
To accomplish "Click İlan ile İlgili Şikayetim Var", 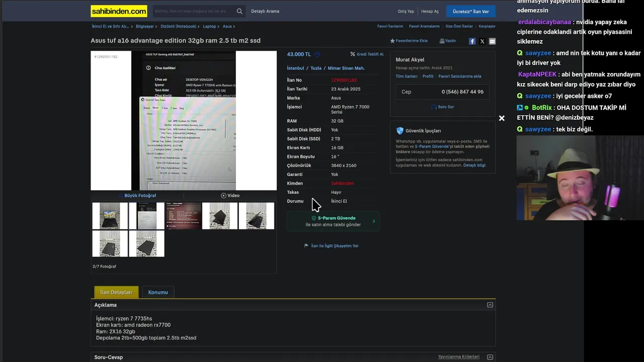I will click(x=335, y=246).
